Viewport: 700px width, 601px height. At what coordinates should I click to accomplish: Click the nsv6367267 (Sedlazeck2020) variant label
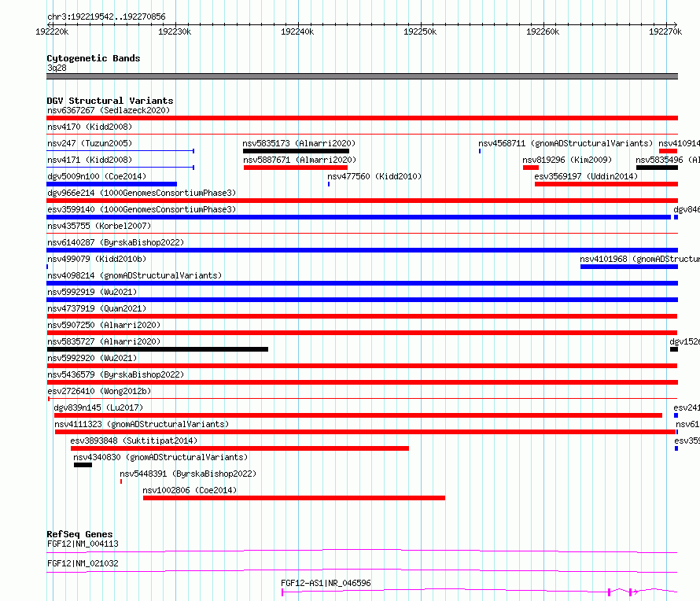109,110
